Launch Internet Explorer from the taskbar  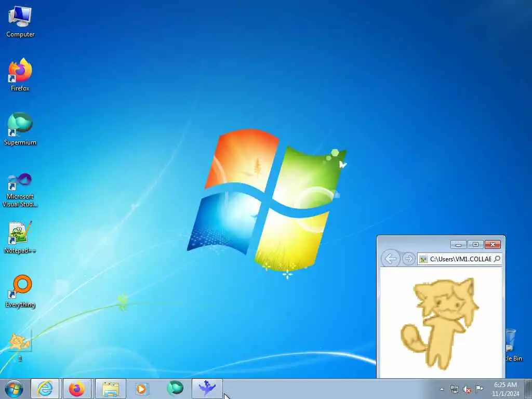pyautogui.click(x=45, y=389)
